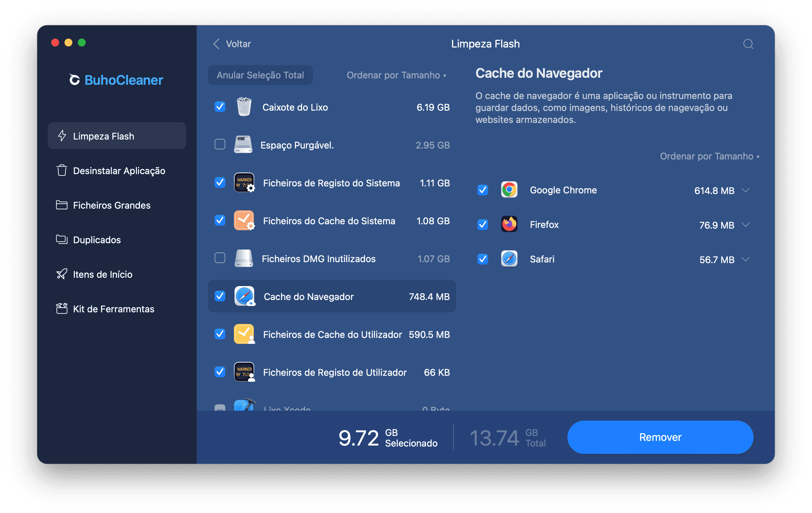812x513 pixels.
Task: Select the Espaço Purgável row label
Action: click(297, 145)
